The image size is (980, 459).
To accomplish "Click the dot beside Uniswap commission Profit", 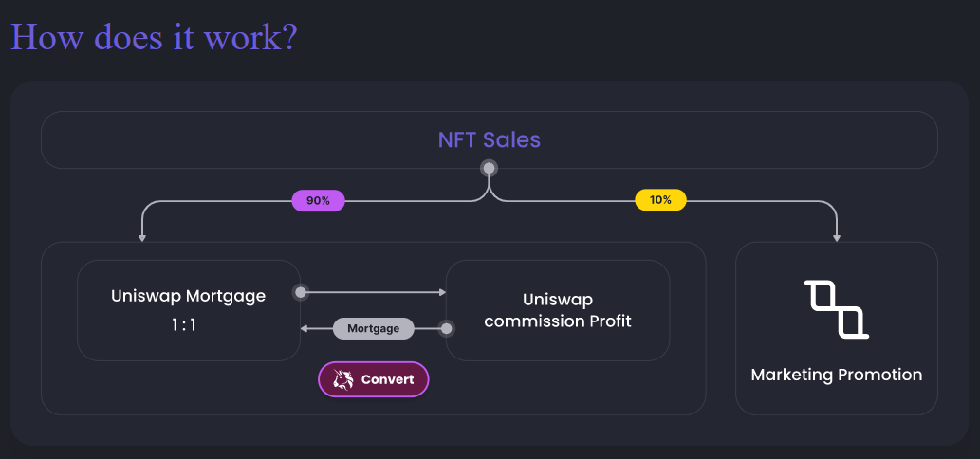I will click(x=446, y=328).
